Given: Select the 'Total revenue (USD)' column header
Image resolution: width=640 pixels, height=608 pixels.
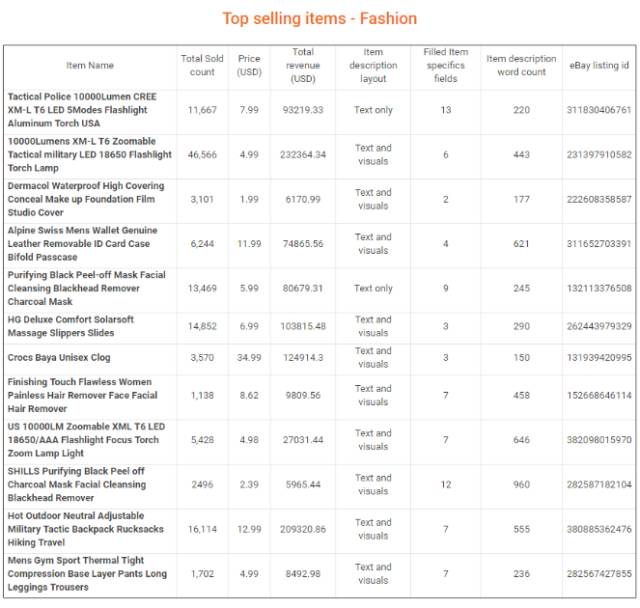Looking at the screenshot, I should point(303,66).
